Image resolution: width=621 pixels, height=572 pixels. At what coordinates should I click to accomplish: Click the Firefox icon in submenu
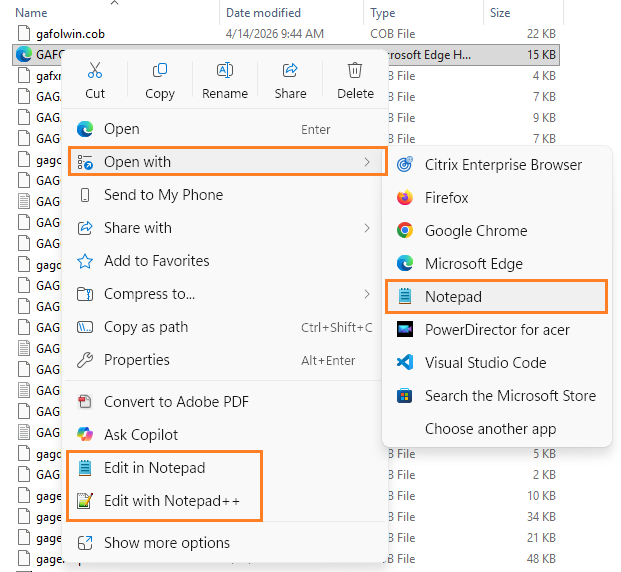405,197
